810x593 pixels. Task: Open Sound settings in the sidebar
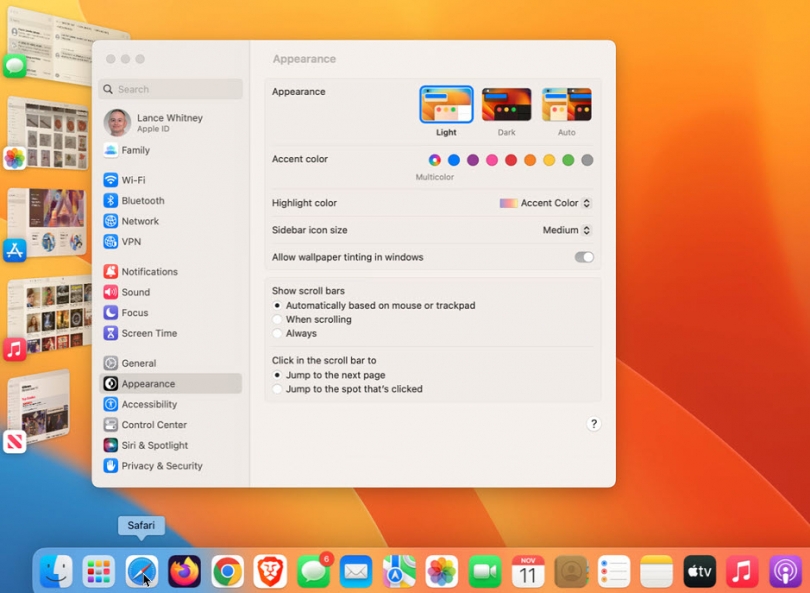pos(134,292)
